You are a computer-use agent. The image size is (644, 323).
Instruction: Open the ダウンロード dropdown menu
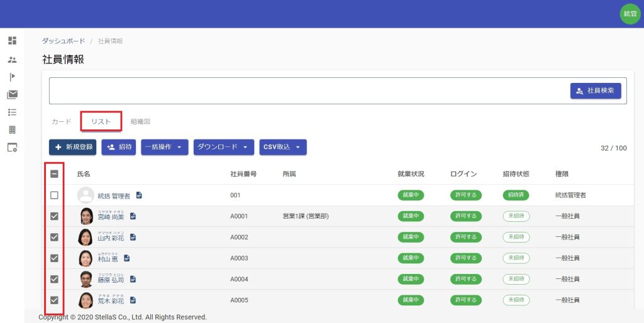pos(223,147)
